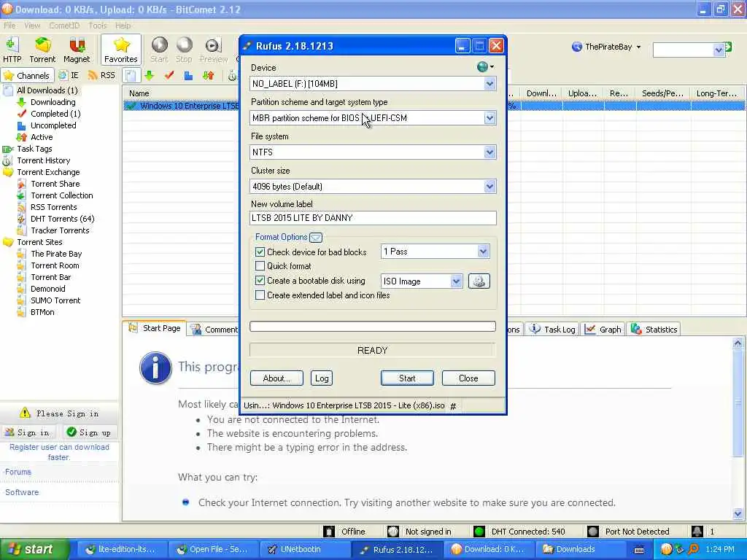The image size is (747, 560).
Task: Uncheck Create a bootable disk using
Action: click(260, 281)
